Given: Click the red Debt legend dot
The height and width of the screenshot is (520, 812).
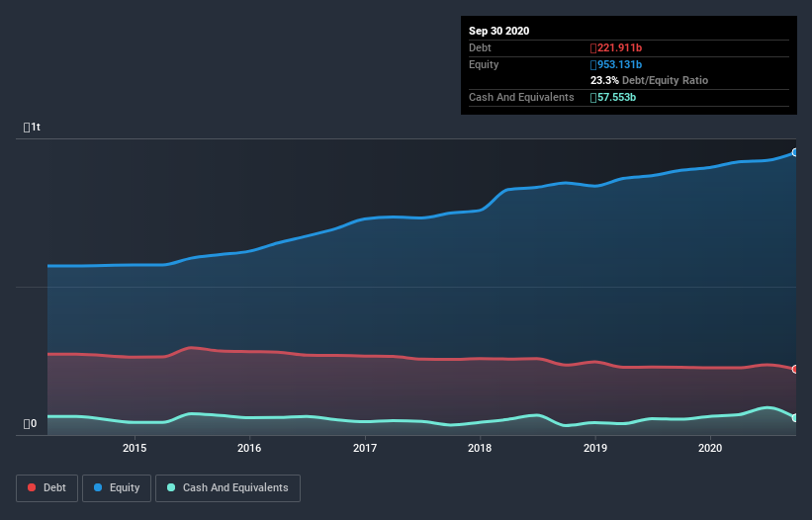Looking at the screenshot, I should [32, 487].
